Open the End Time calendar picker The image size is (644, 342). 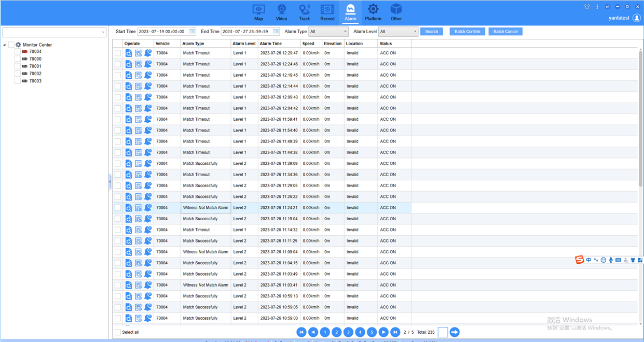[276, 32]
